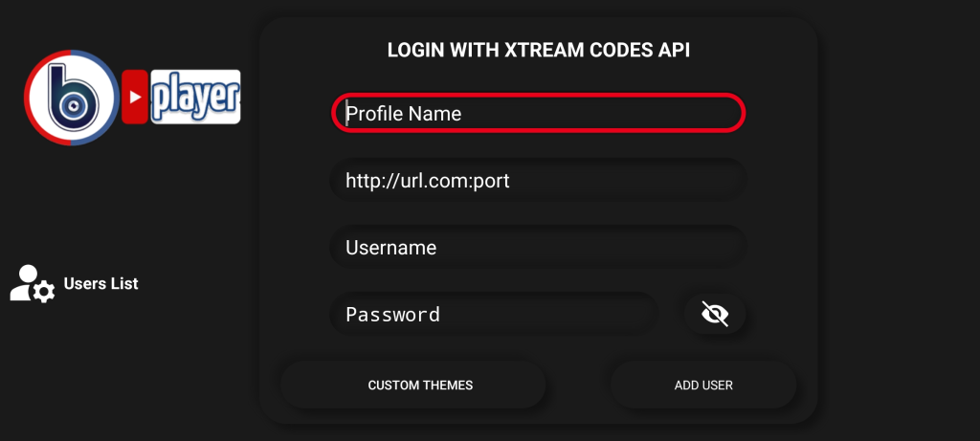The width and height of the screenshot is (980, 441).
Task: Toggle password visibility on
Action: point(715,314)
